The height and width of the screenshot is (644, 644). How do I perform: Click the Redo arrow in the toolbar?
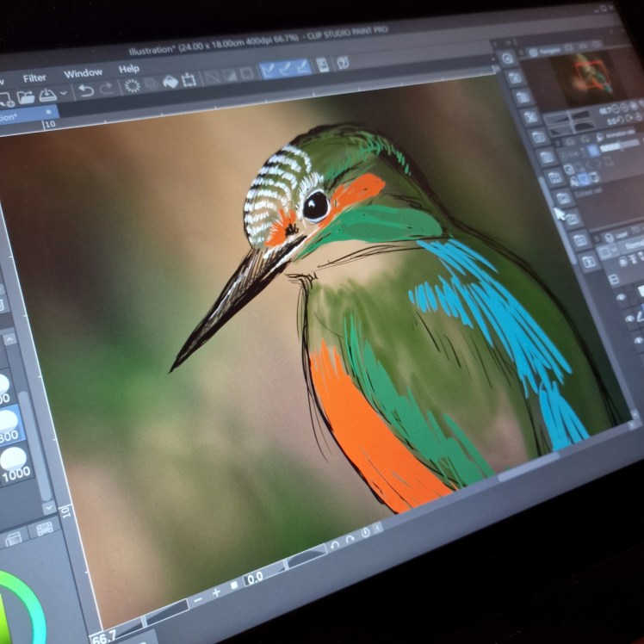(x=108, y=89)
